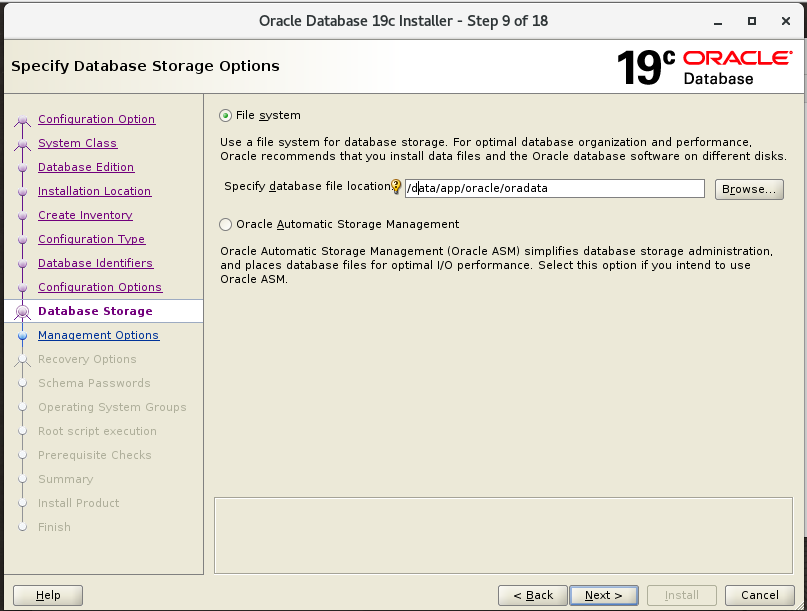This screenshot has width=807, height=611.
Task: Return to previous step with Back button
Action: coord(532,595)
